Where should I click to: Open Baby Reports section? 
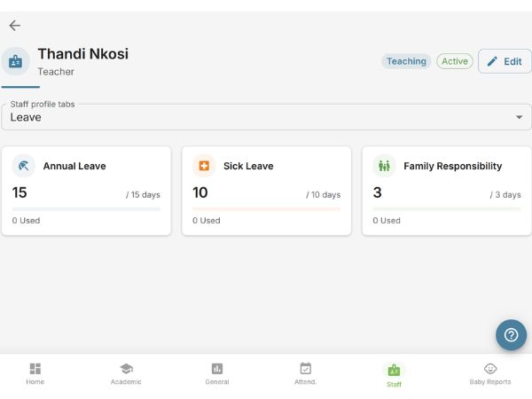[490, 374]
